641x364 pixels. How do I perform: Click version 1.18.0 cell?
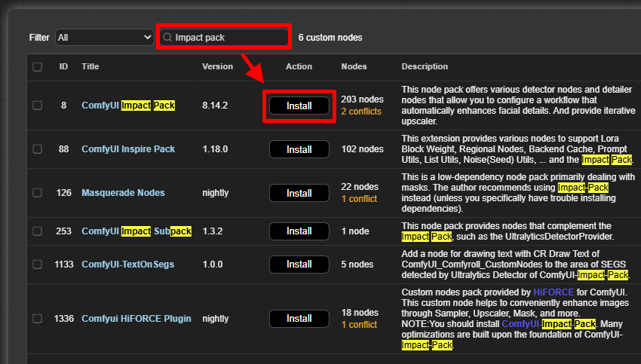click(x=215, y=149)
